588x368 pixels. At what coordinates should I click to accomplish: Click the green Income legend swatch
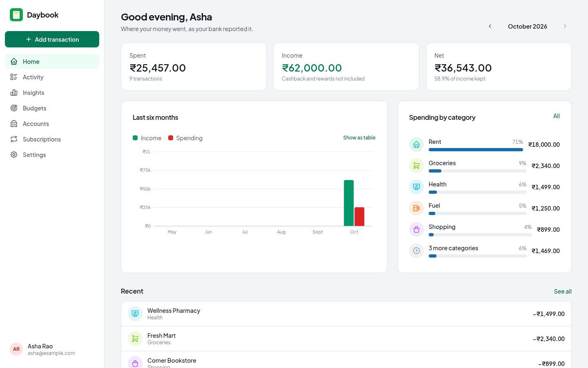tap(135, 138)
